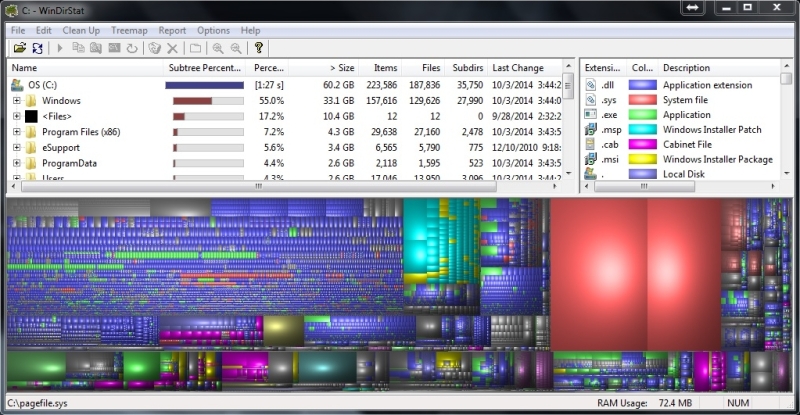Click the Explorer Here toolbar icon

(x=96, y=48)
